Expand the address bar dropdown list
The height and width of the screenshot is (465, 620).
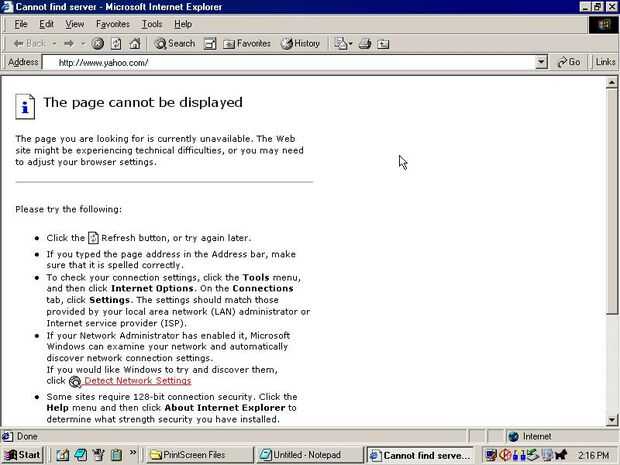pos(541,62)
